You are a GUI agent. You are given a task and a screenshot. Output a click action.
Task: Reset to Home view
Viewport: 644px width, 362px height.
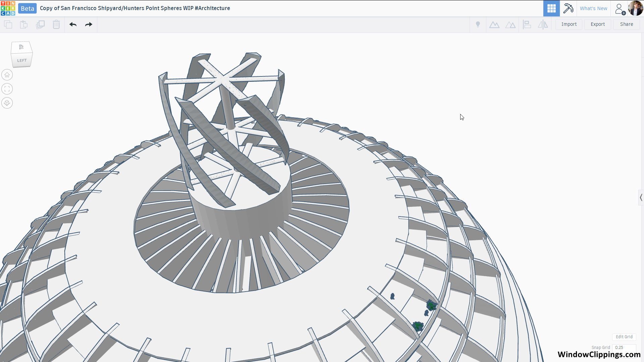point(7,75)
